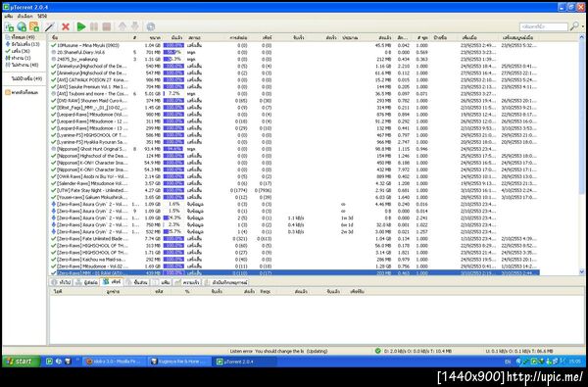Click the toolbar search input field
This screenshot has height=387, width=588.
click(x=544, y=26)
